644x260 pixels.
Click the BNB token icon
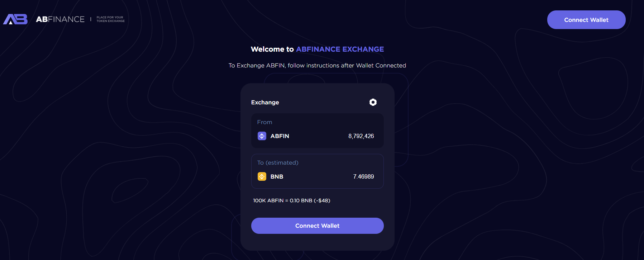pos(262,176)
